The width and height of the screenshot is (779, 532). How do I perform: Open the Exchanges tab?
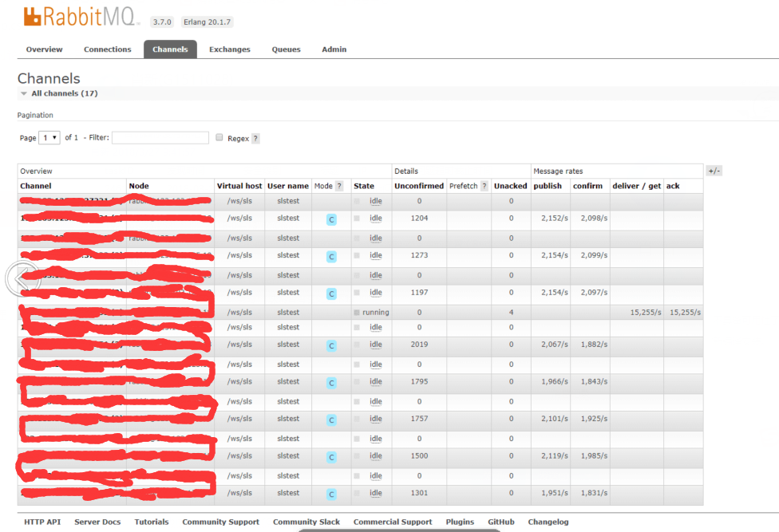point(230,49)
